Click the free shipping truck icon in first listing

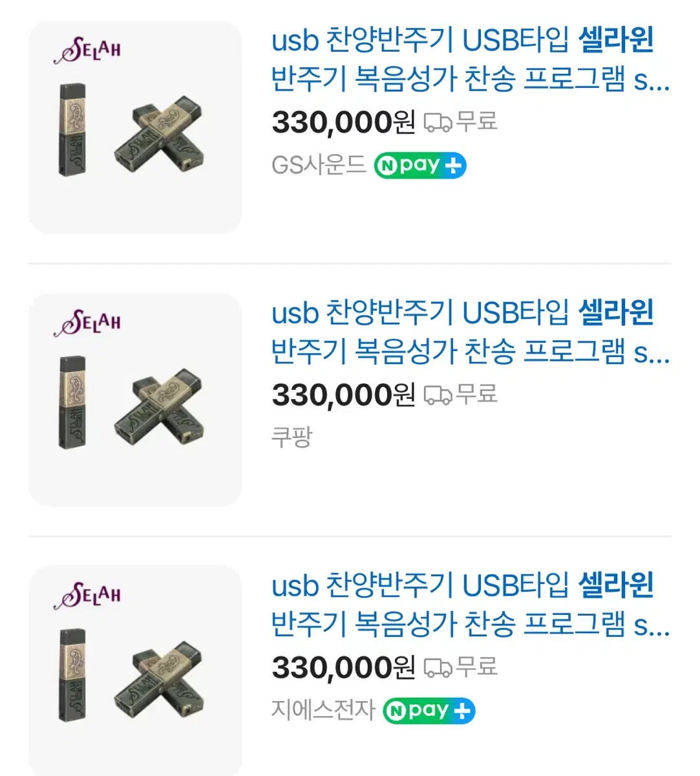(x=438, y=122)
